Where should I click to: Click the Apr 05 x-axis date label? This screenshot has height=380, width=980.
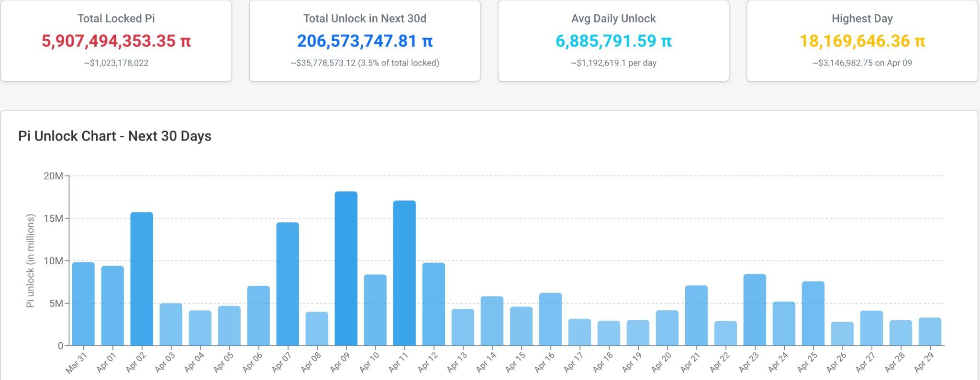(x=223, y=362)
